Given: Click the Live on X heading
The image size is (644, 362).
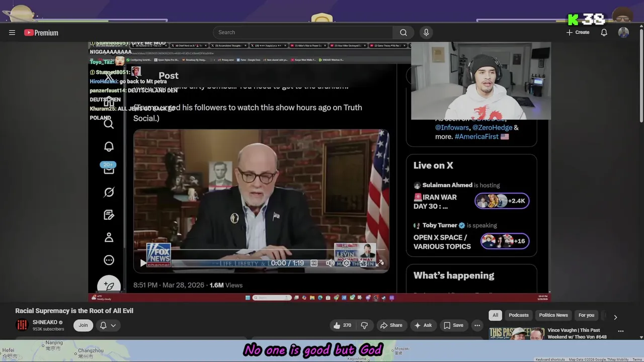Looking at the screenshot, I should [x=433, y=165].
